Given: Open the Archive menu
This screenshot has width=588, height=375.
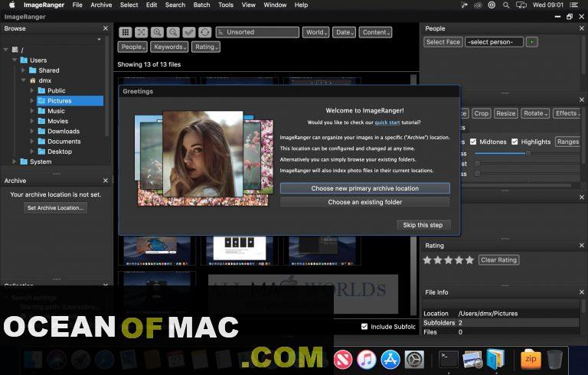Looking at the screenshot, I should (x=101, y=5).
